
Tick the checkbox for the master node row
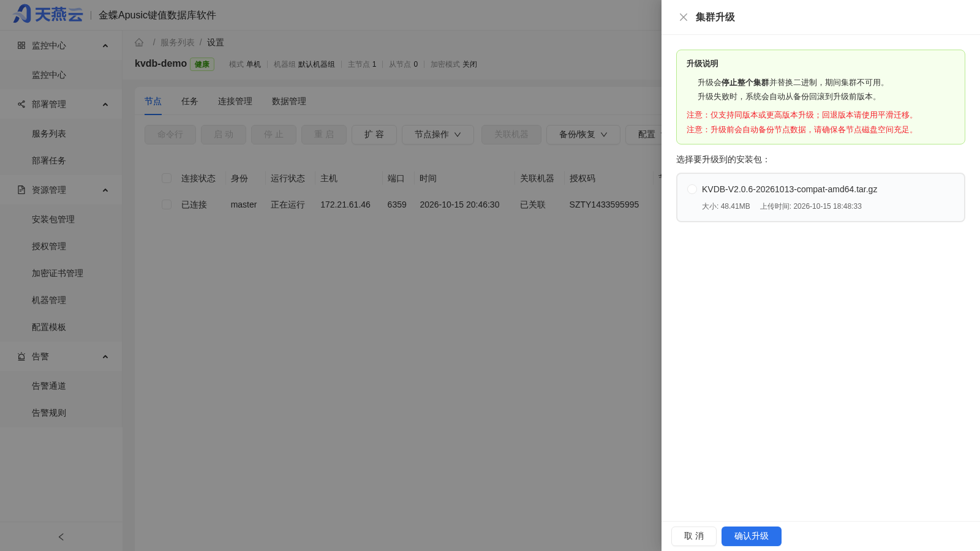[x=167, y=204]
